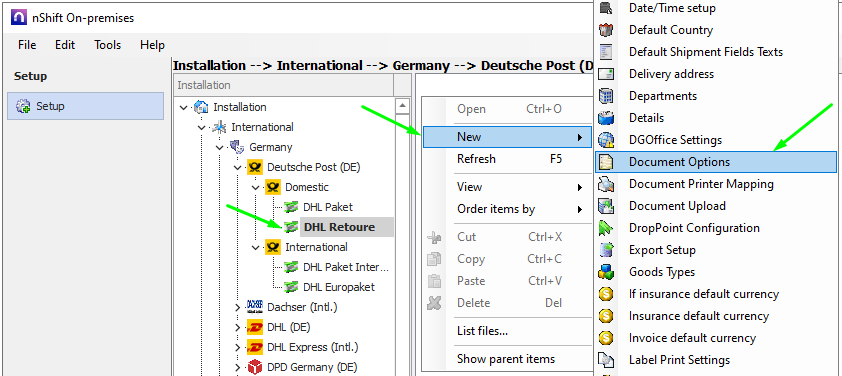The image size is (842, 376).
Task: Open the Help menu
Action: 152,45
